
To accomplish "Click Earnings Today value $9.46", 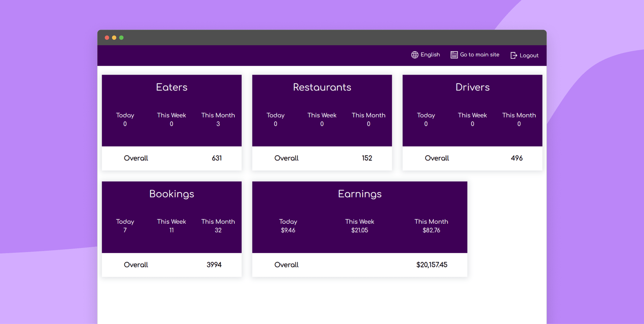I will [x=288, y=230].
